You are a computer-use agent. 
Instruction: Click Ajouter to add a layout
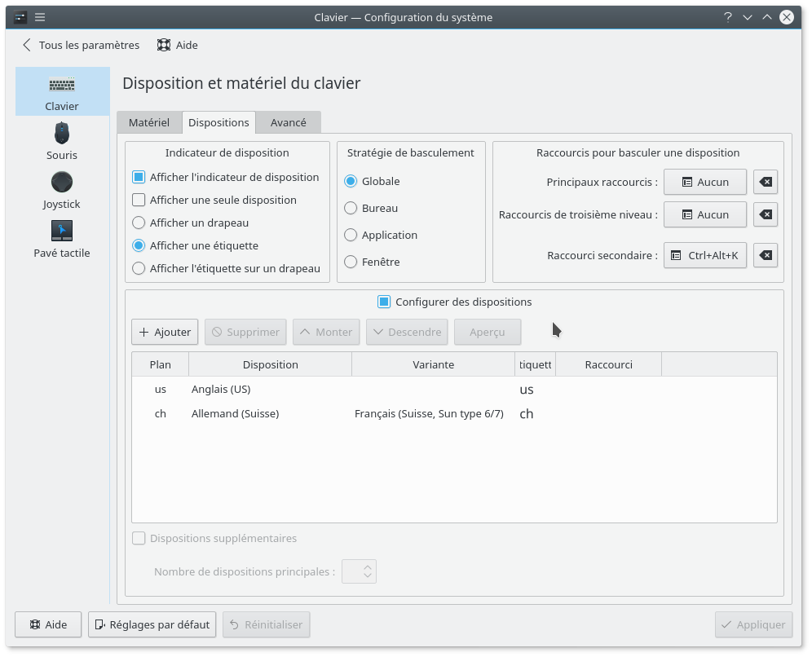(165, 332)
